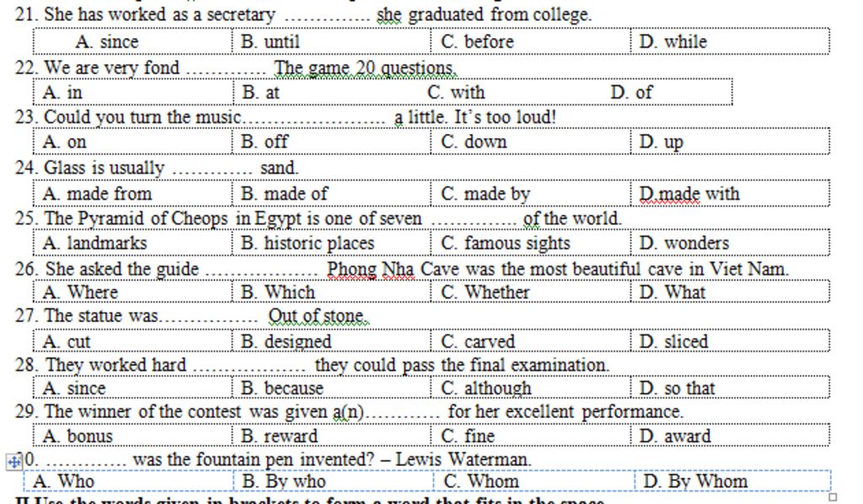Click the grammar-flagged 'The game 20 questions.'
This screenshot has width=863, height=504.
(365, 68)
